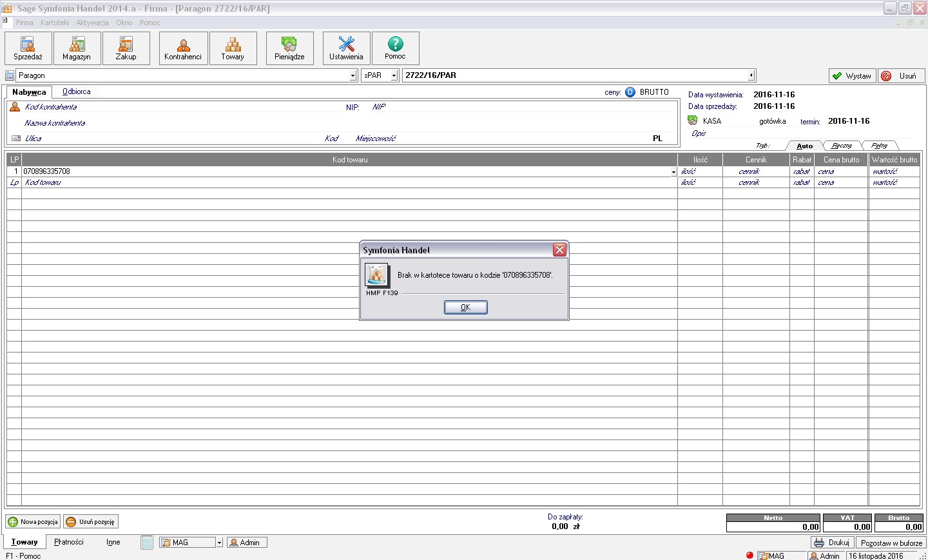Click Pozostaw w buforze button
The height and width of the screenshot is (560, 928).
[x=891, y=543]
